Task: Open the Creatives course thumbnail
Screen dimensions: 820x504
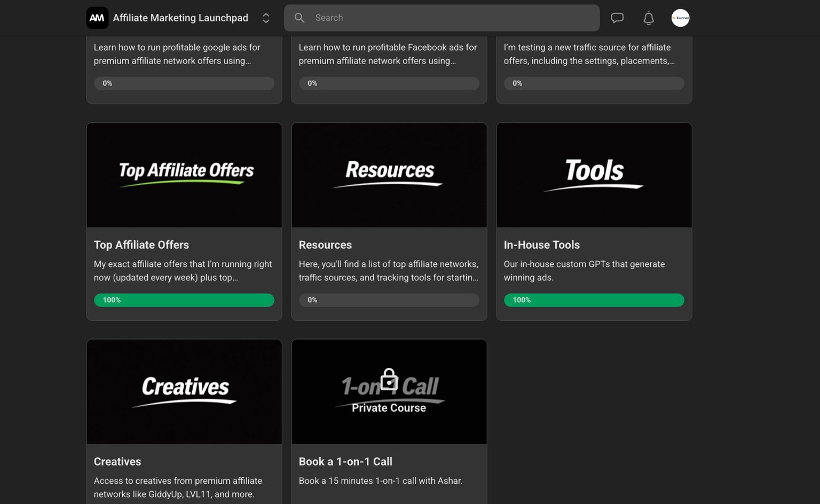Action: pos(184,392)
